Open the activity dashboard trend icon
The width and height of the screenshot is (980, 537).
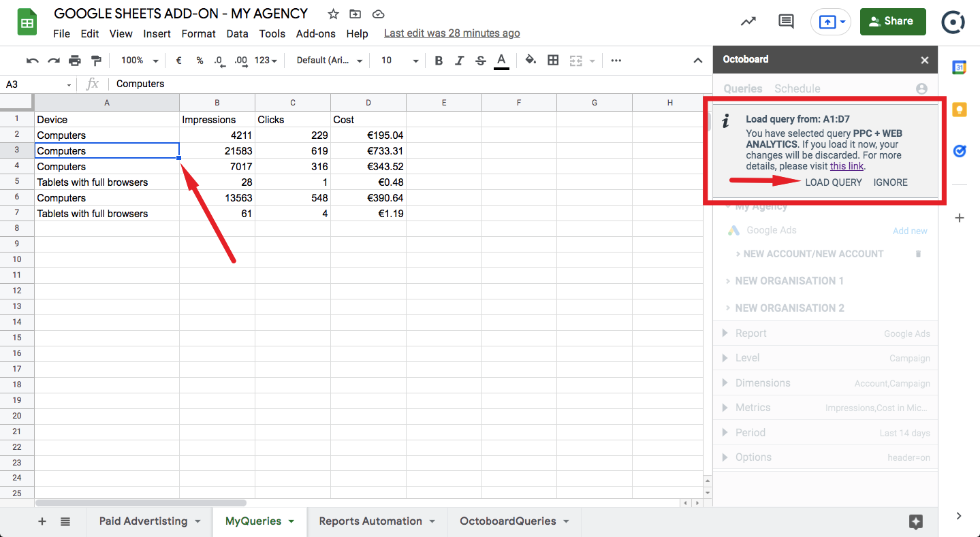748,21
